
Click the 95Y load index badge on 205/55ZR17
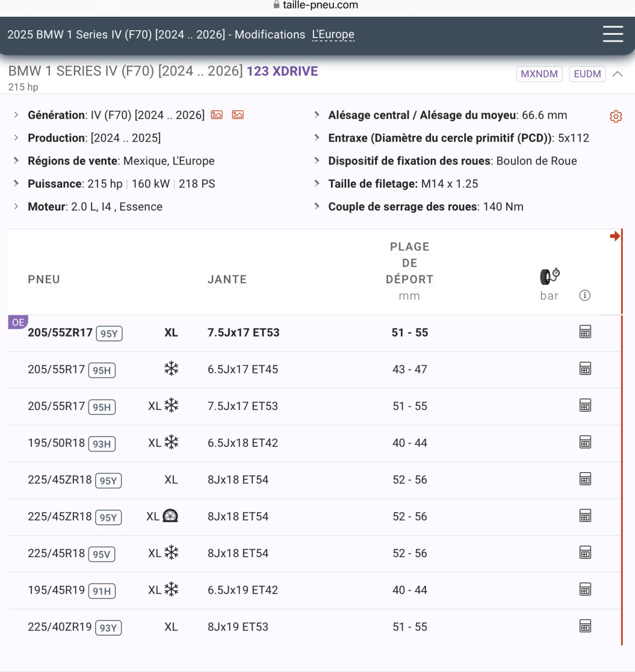coord(109,334)
